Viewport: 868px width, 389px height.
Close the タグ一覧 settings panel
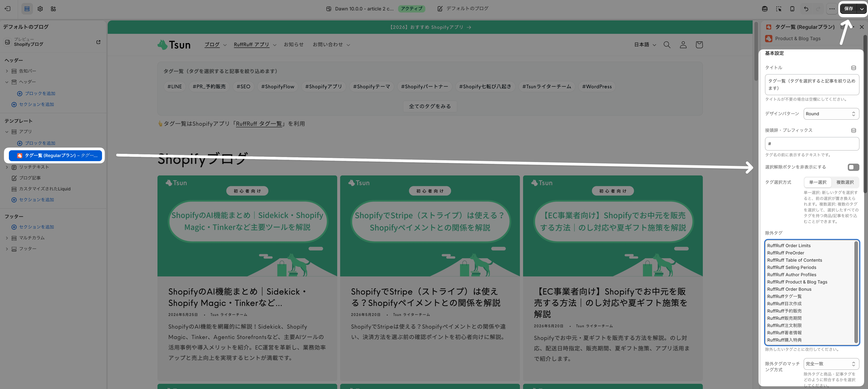pyautogui.click(x=862, y=27)
